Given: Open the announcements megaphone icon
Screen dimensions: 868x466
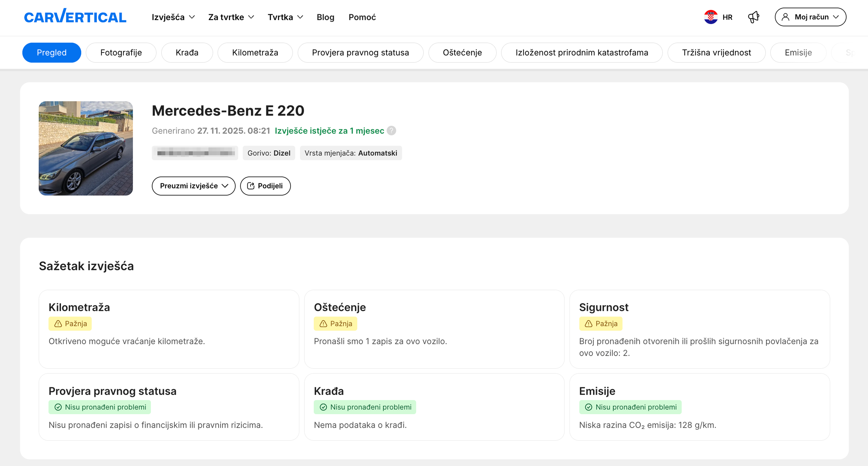Looking at the screenshot, I should (x=753, y=17).
